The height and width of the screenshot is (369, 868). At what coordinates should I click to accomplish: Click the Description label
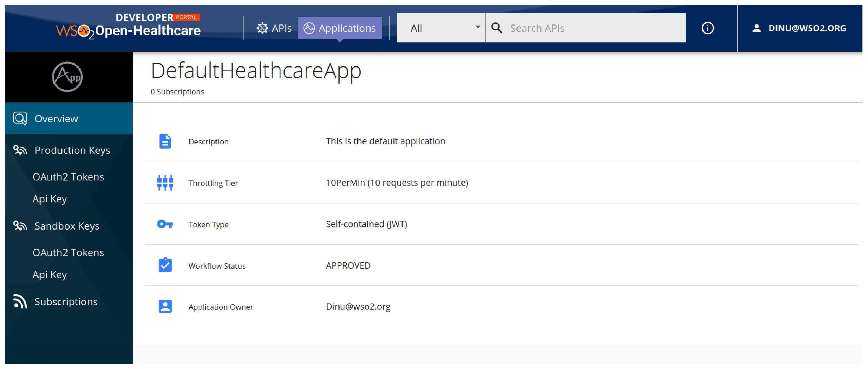click(x=209, y=142)
